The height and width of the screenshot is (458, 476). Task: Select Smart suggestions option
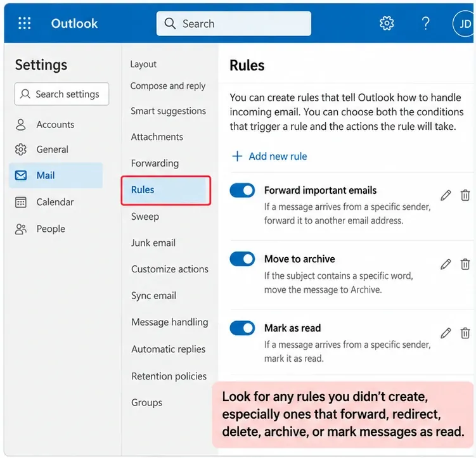pyautogui.click(x=168, y=111)
